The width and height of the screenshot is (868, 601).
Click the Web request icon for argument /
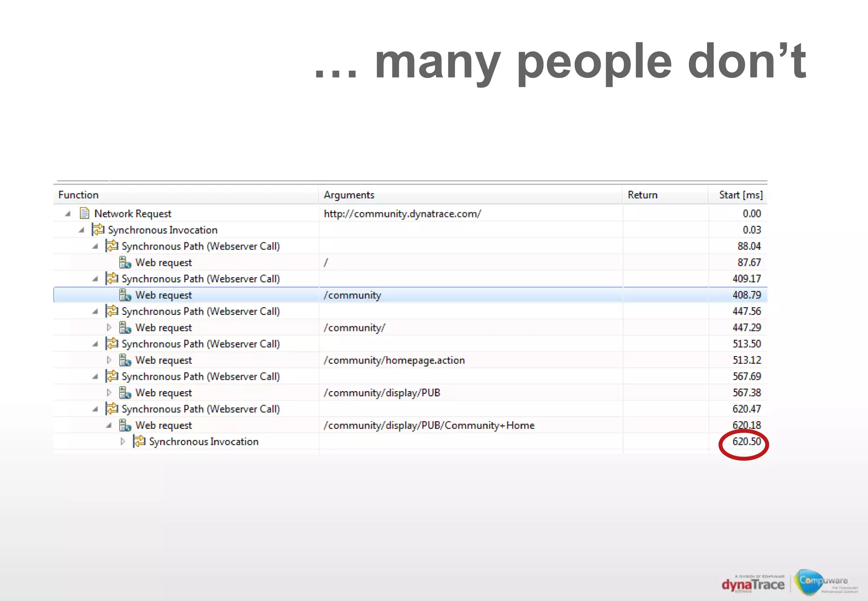coord(125,262)
